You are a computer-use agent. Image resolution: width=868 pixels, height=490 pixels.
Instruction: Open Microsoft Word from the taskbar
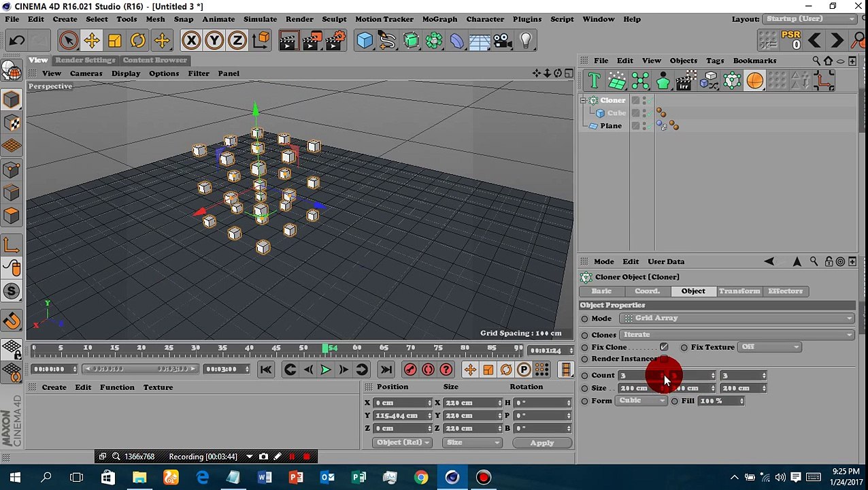tap(265, 477)
